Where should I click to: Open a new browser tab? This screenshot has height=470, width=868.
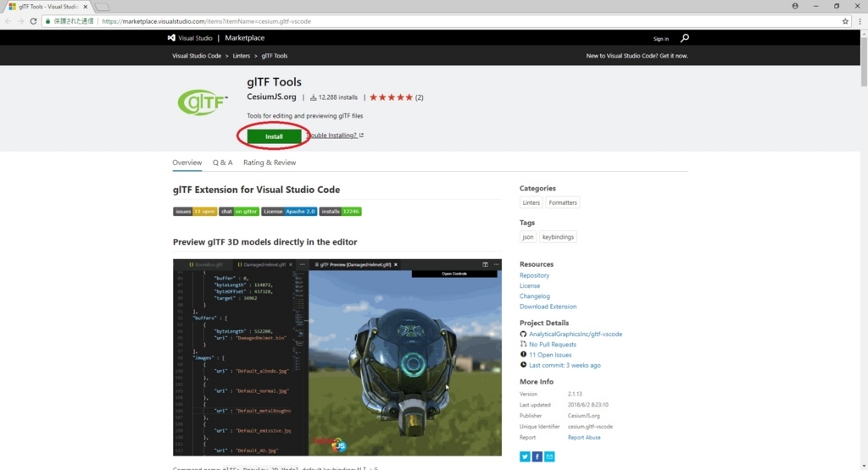[102, 7]
